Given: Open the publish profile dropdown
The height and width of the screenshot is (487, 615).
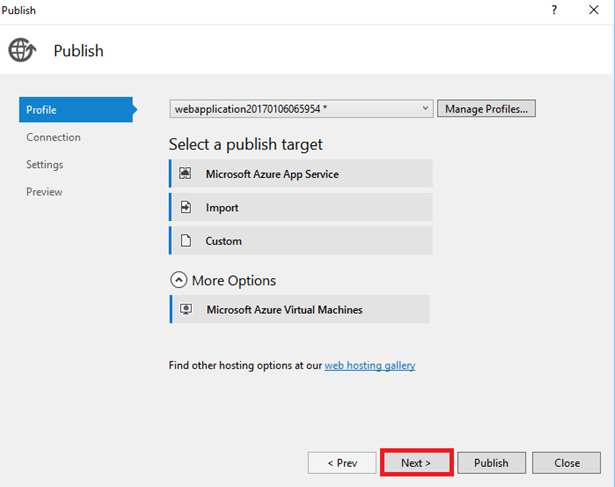Looking at the screenshot, I should pyautogui.click(x=426, y=108).
